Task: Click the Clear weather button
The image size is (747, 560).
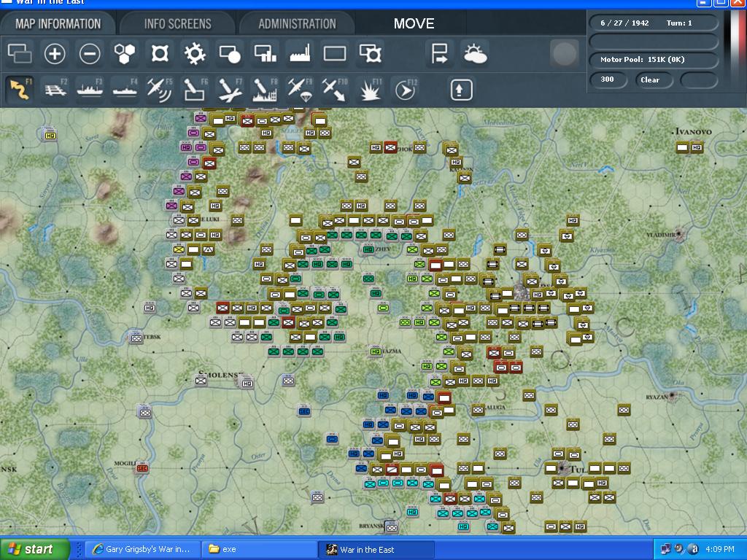Action: tap(654, 79)
